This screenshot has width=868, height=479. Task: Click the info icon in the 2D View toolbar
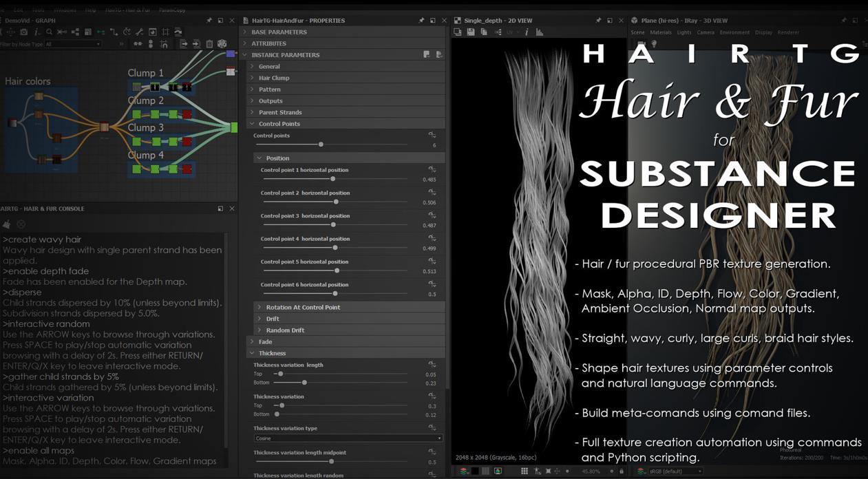(527, 32)
